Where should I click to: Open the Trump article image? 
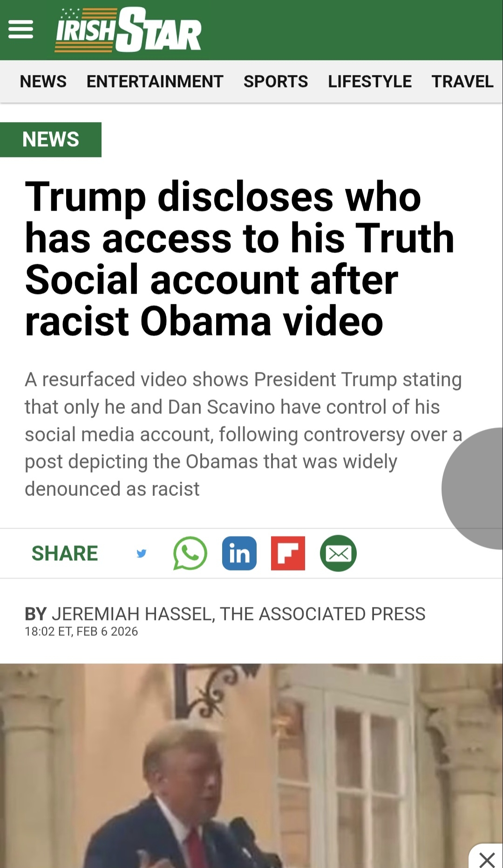251,765
